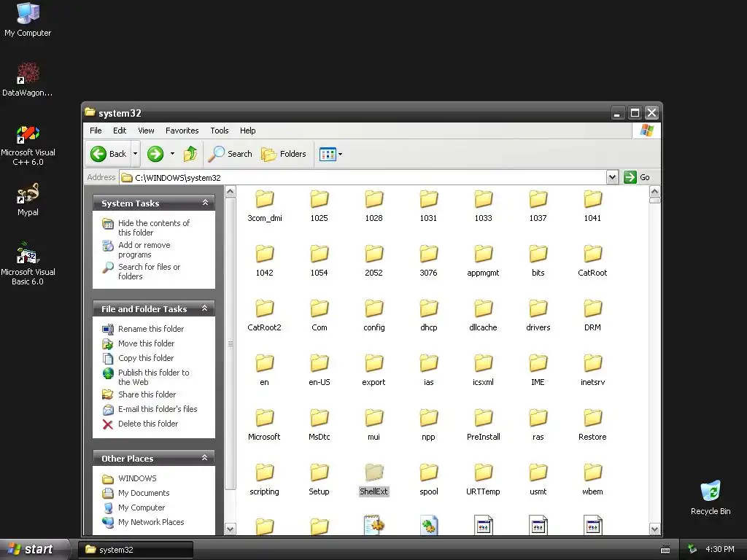Select the URTTemp folder
This screenshot has width=747, height=560.
[483, 480]
